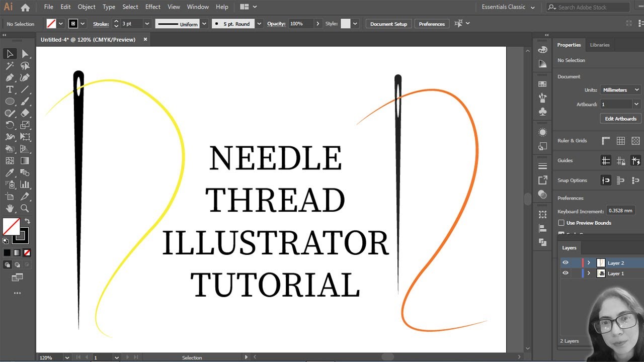Open the stroke weight dropdown

pyautogui.click(x=147, y=24)
